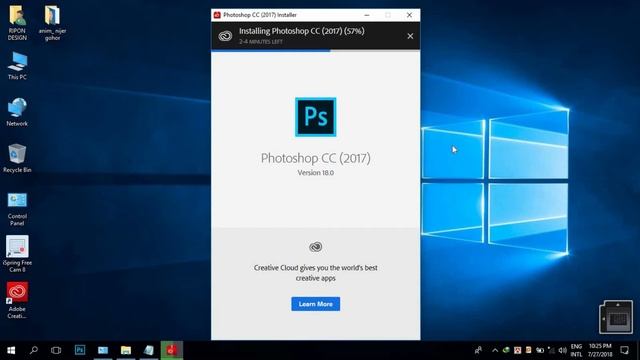This screenshot has height=360, width=640.
Task: Click Adobe icon in installer title bar
Action: click(217, 15)
